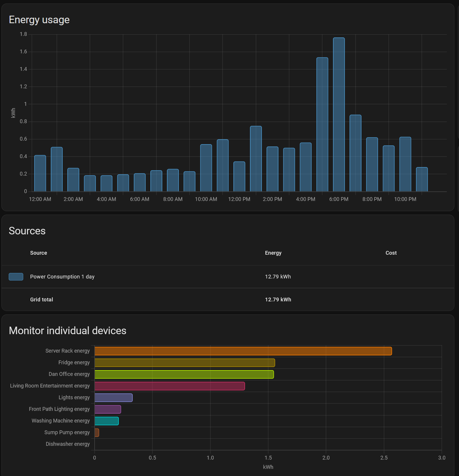Click the 12.79 kWh Grid total value

[278, 300]
